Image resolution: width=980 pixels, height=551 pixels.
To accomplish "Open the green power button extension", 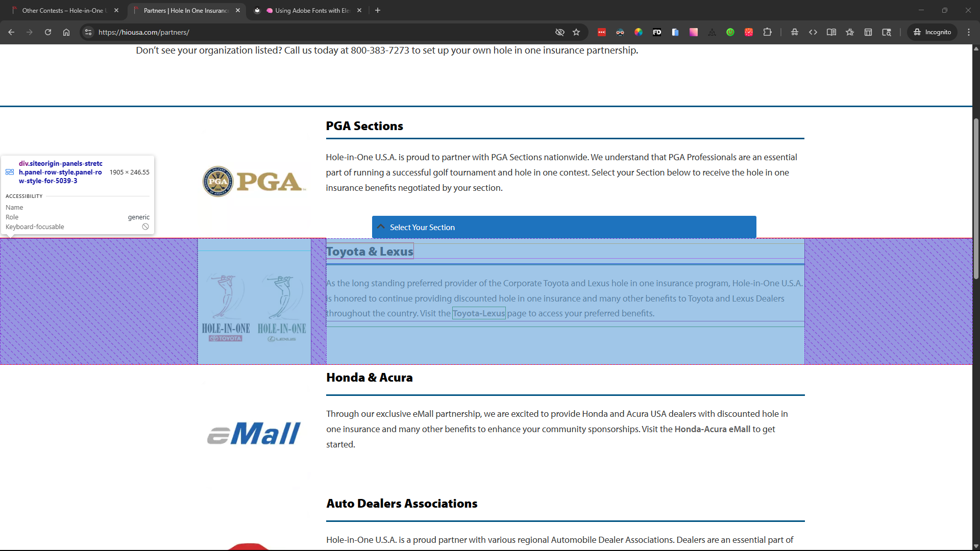I will pos(730,32).
